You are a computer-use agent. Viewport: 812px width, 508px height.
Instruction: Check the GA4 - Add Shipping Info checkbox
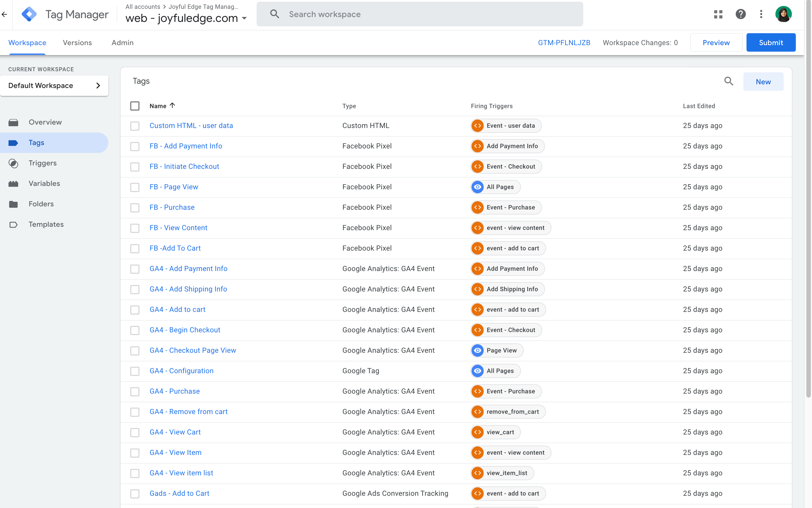[x=135, y=289]
